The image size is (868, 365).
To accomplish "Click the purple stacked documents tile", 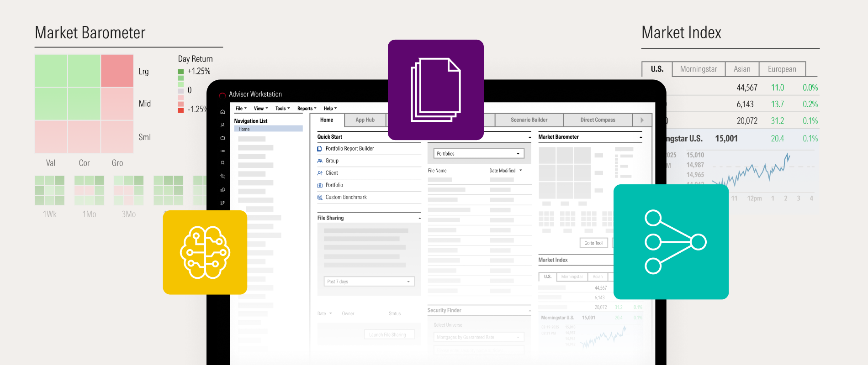I will click(435, 90).
